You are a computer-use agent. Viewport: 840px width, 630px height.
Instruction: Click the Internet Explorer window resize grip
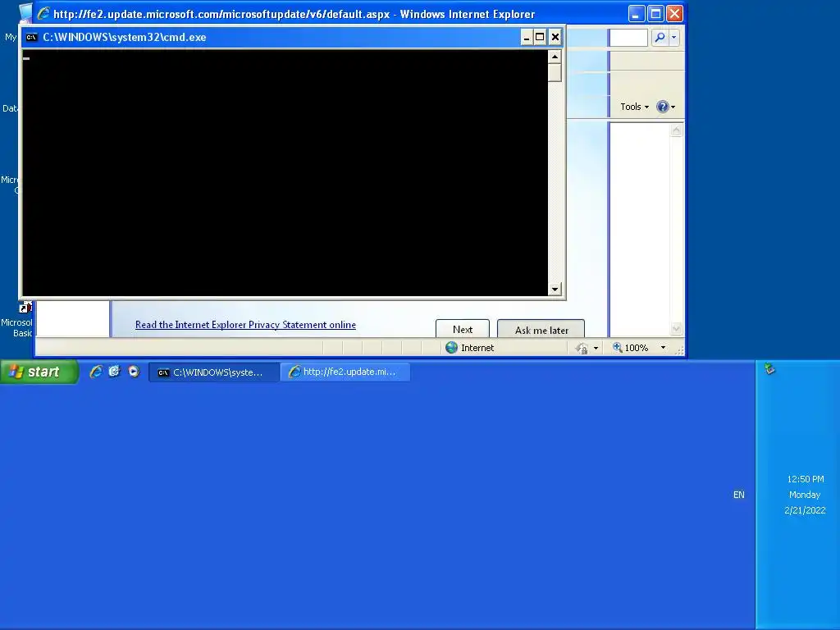tap(680, 350)
